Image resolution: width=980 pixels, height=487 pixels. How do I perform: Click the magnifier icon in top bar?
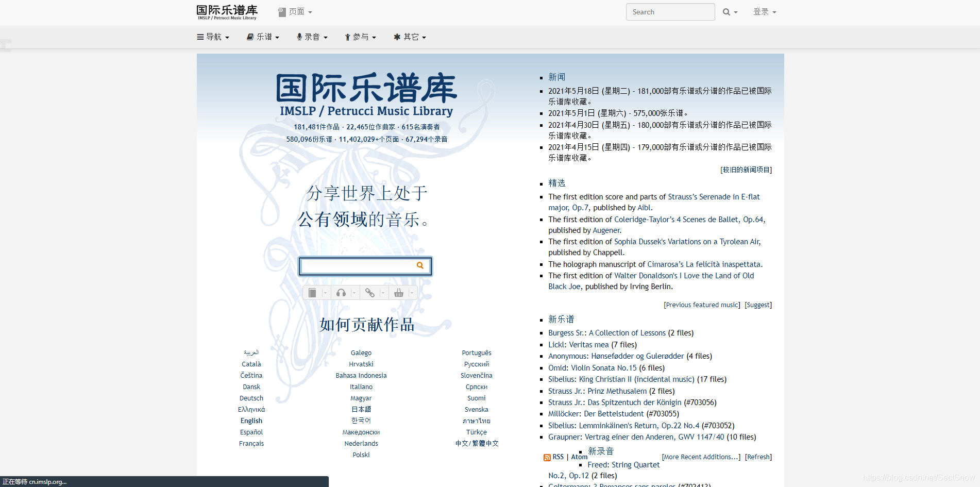click(x=726, y=12)
